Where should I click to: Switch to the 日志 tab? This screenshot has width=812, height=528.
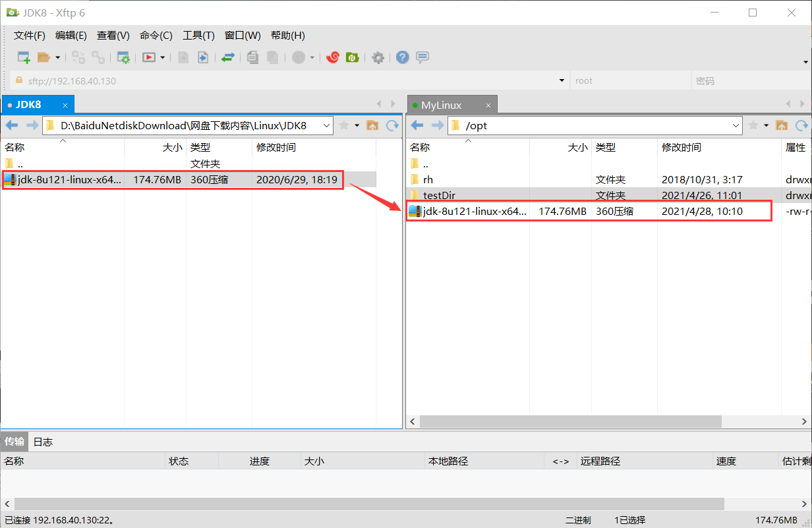click(x=43, y=442)
